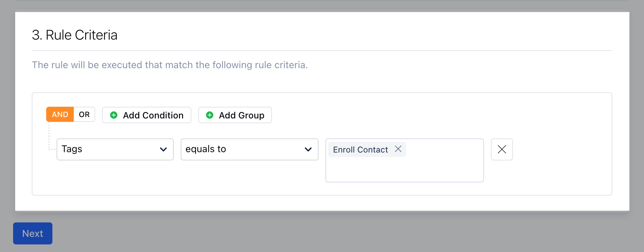Expand the equals to chevron arrow
Viewport: 644px width, 252px height.
pos(308,149)
